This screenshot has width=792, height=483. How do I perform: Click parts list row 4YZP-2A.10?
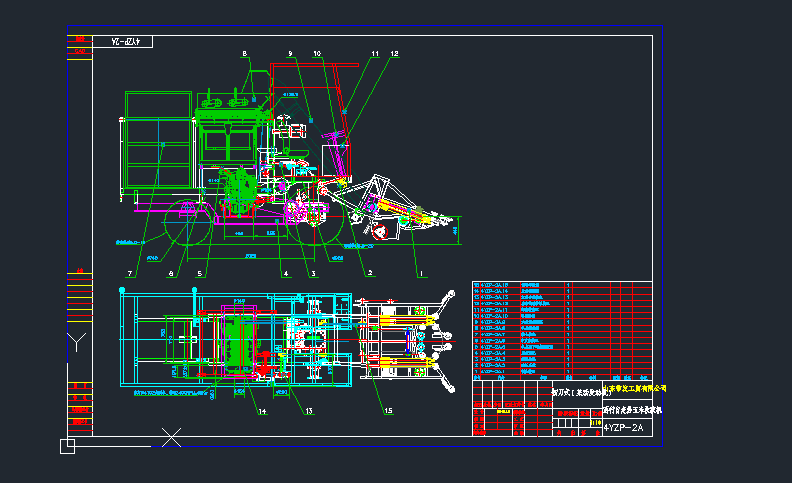click(562, 316)
